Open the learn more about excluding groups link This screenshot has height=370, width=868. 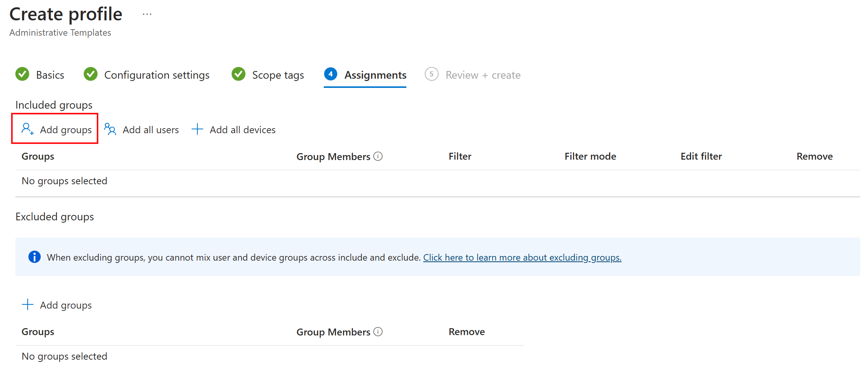pyautogui.click(x=522, y=258)
